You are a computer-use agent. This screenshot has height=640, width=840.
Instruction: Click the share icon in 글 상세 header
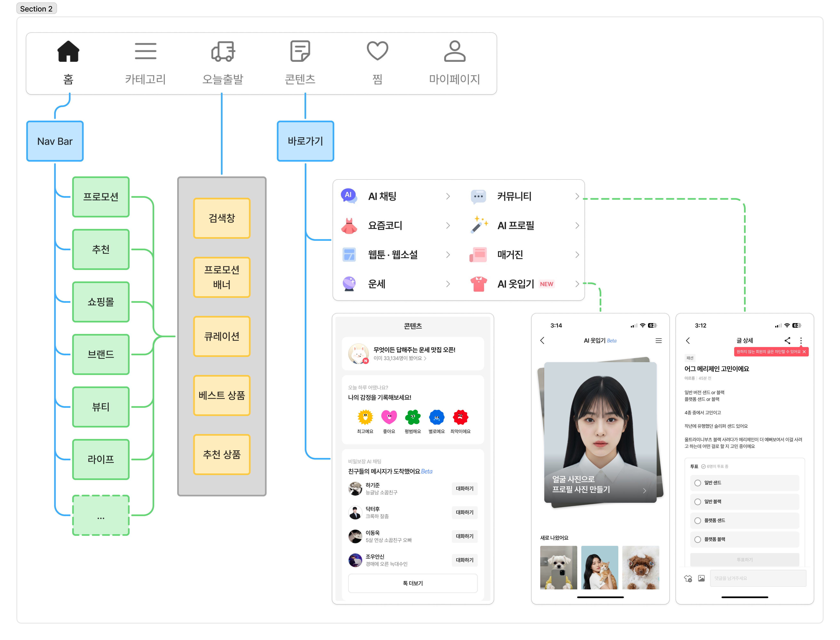tap(787, 340)
